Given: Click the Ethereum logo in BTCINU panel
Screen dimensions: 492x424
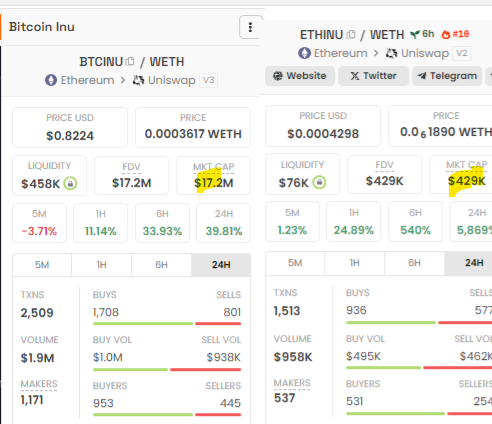Looking at the screenshot, I should pos(51,80).
